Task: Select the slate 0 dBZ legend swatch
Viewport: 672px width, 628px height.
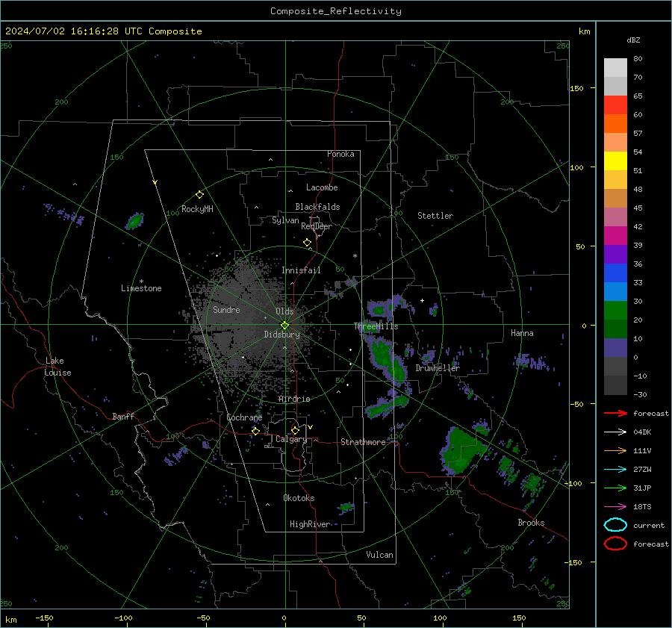Action: (x=615, y=348)
